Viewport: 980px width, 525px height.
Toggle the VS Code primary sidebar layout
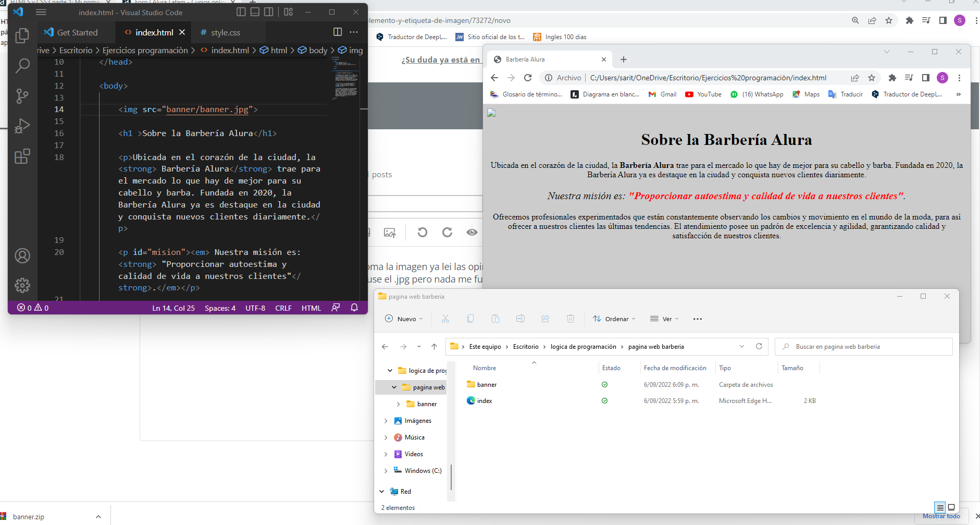coord(241,11)
